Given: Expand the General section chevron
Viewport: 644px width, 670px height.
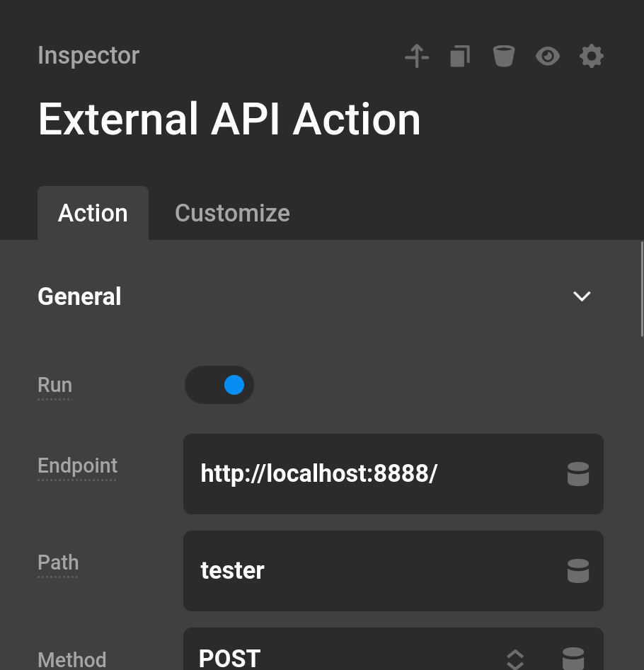Looking at the screenshot, I should 582,296.
